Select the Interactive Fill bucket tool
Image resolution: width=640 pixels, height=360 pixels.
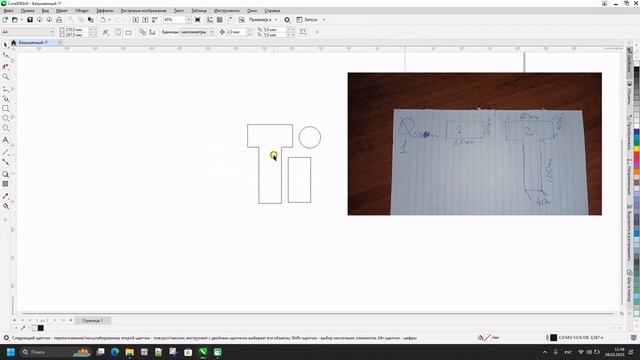coord(5,206)
